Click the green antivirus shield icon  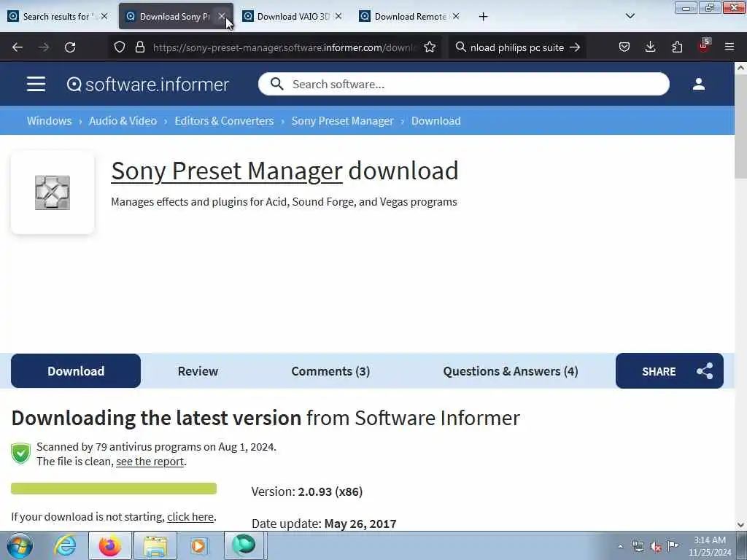coord(20,454)
